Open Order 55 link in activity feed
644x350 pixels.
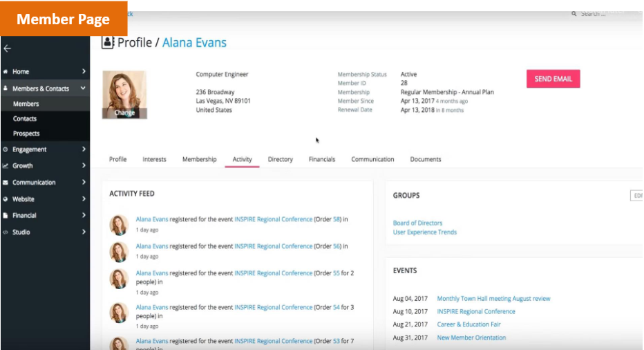337,273
